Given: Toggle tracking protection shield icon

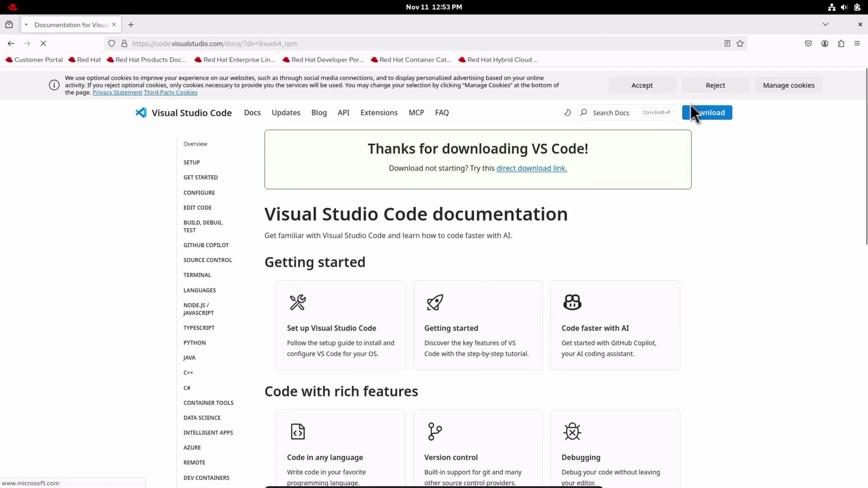Looking at the screenshot, I should coord(112,43).
